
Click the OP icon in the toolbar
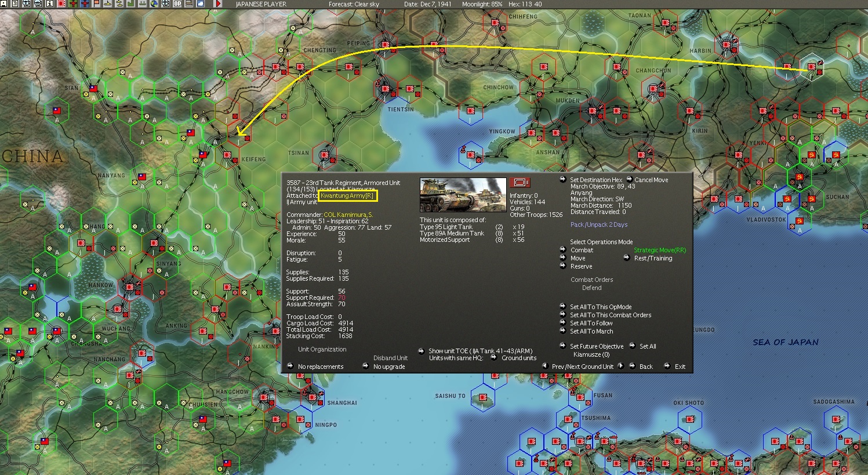click(x=177, y=3)
